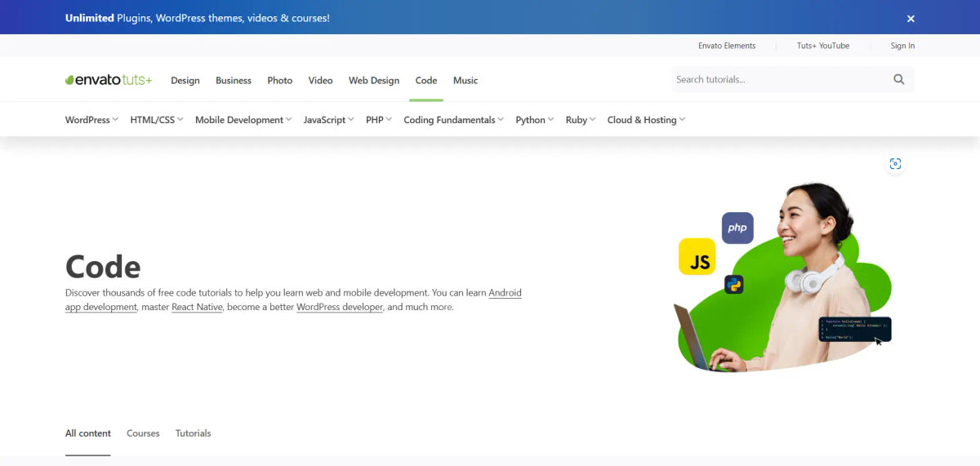Click the php badge in hero image
980x466 pixels.
tap(737, 228)
